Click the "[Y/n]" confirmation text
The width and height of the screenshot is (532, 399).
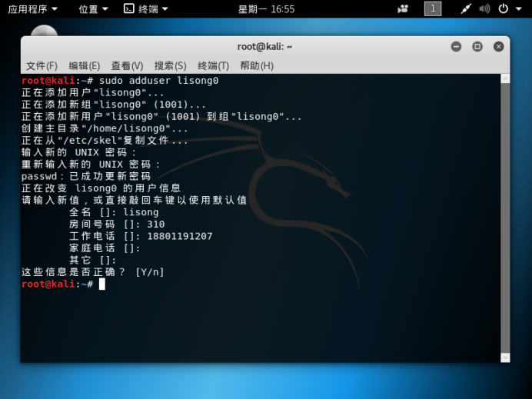click(x=150, y=272)
